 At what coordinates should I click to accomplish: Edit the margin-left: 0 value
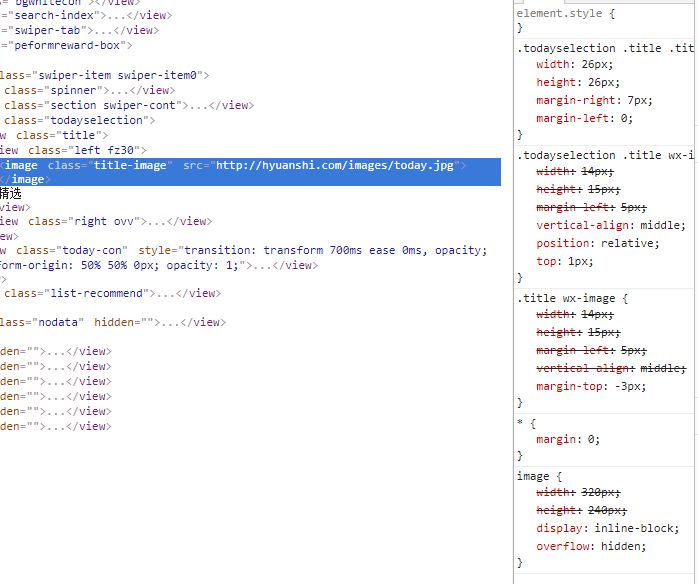pyautogui.click(x=626, y=118)
